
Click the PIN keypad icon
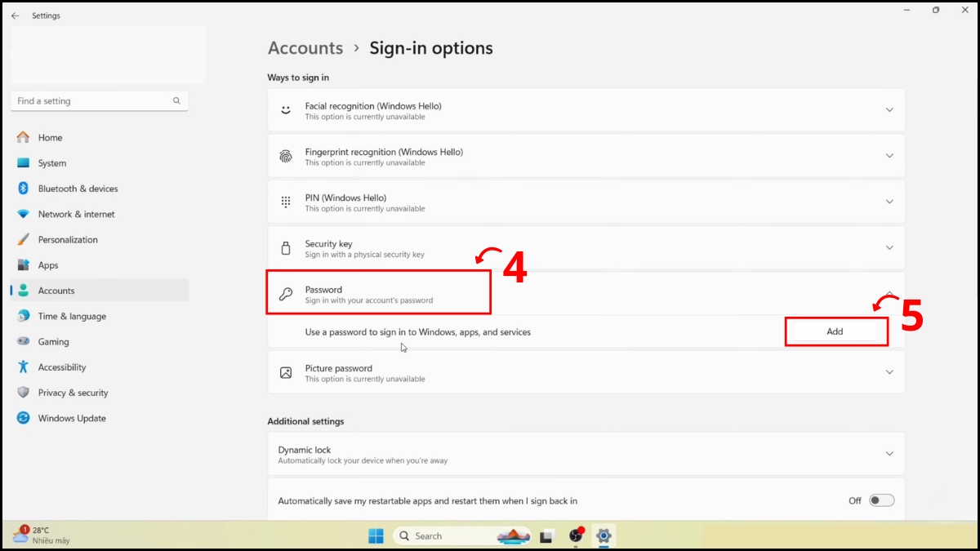[286, 202]
